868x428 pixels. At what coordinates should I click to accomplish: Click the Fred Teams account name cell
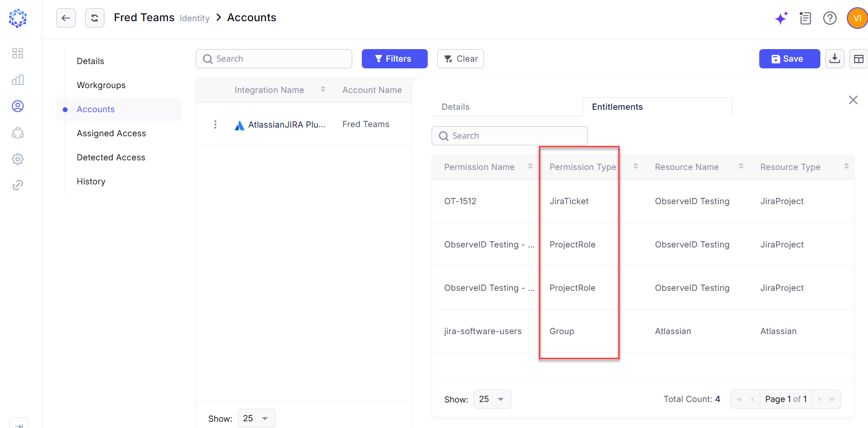[x=366, y=124]
